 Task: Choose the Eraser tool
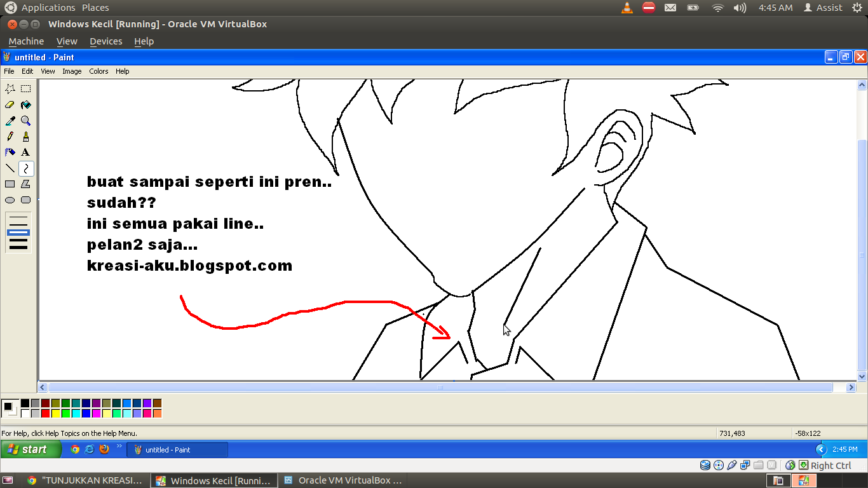[10, 105]
